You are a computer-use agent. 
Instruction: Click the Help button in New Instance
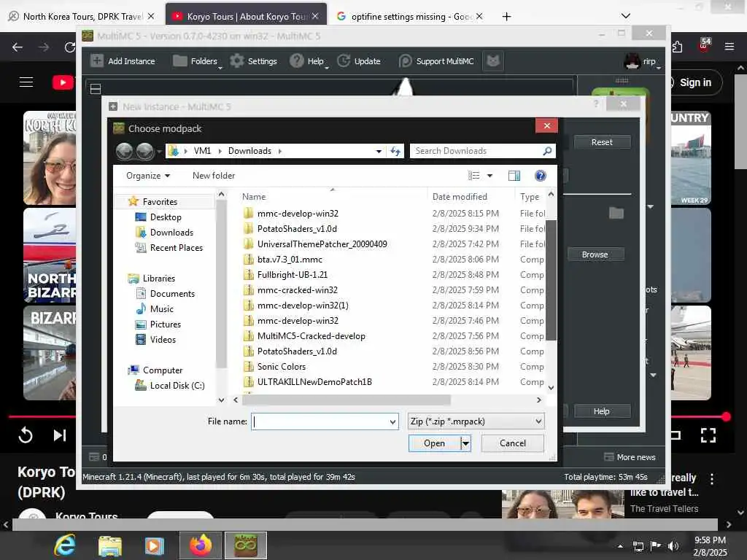(x=602, y=411)
